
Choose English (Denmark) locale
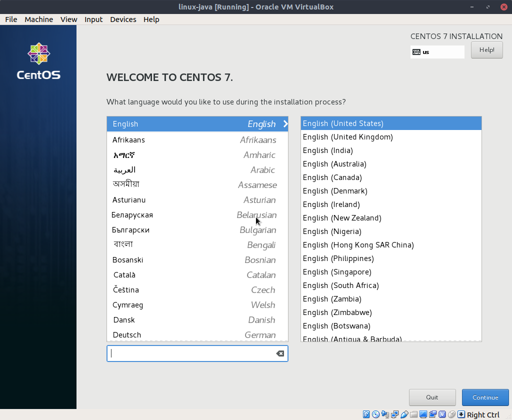[x=391, y=190]
